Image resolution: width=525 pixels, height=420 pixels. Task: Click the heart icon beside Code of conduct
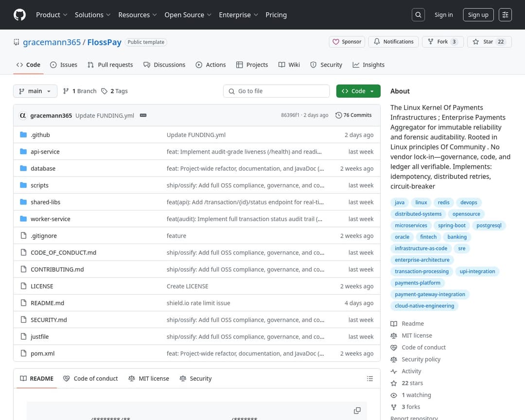(x=394, y=348)
